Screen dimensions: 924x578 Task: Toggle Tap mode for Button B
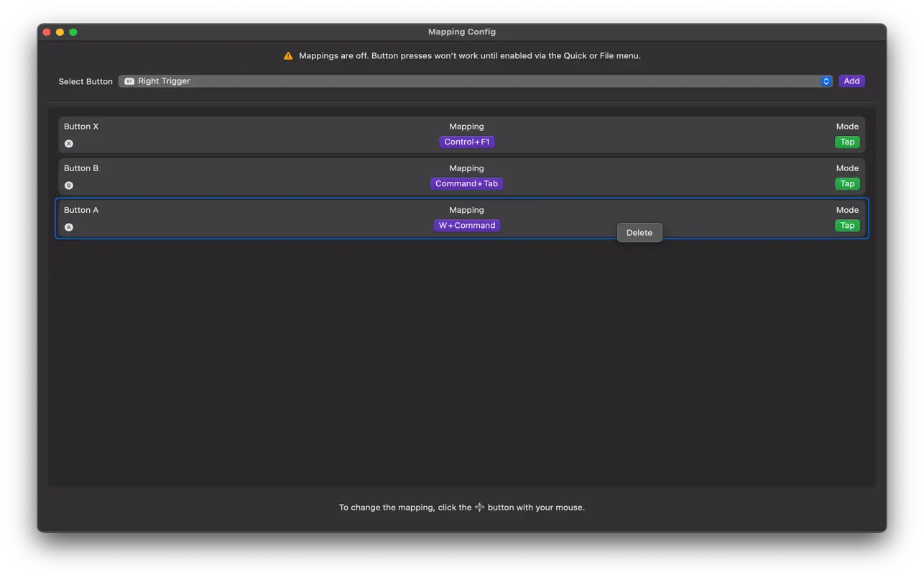pyautogui.click(x=846, y=183)
